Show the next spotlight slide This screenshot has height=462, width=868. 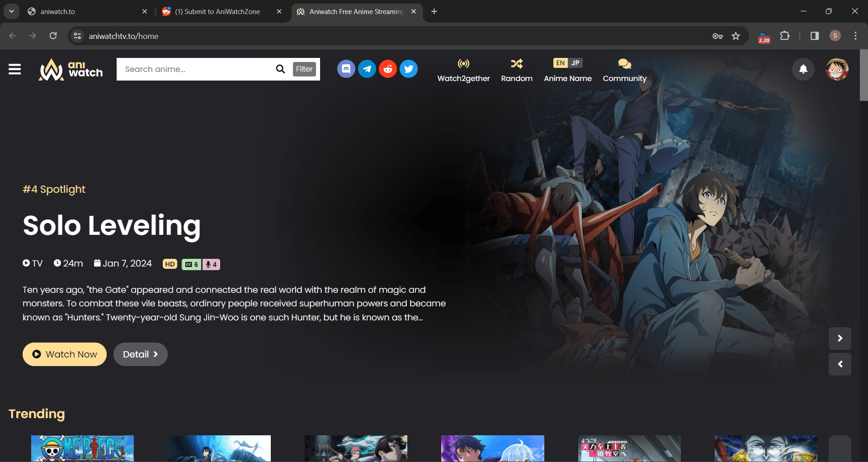tap(840, 338)
